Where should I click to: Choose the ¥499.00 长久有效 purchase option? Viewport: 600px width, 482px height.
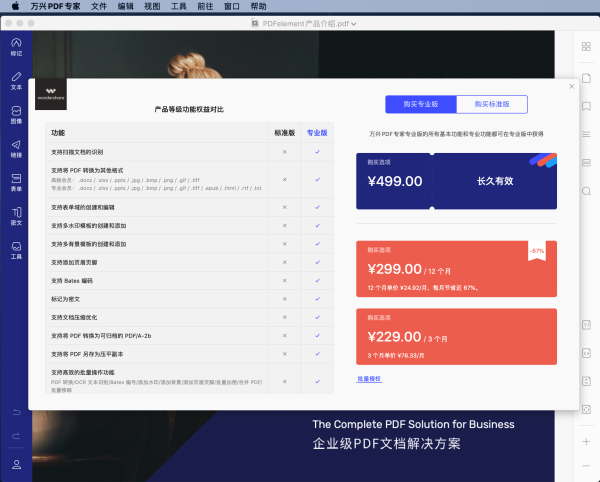click(456, 181)
